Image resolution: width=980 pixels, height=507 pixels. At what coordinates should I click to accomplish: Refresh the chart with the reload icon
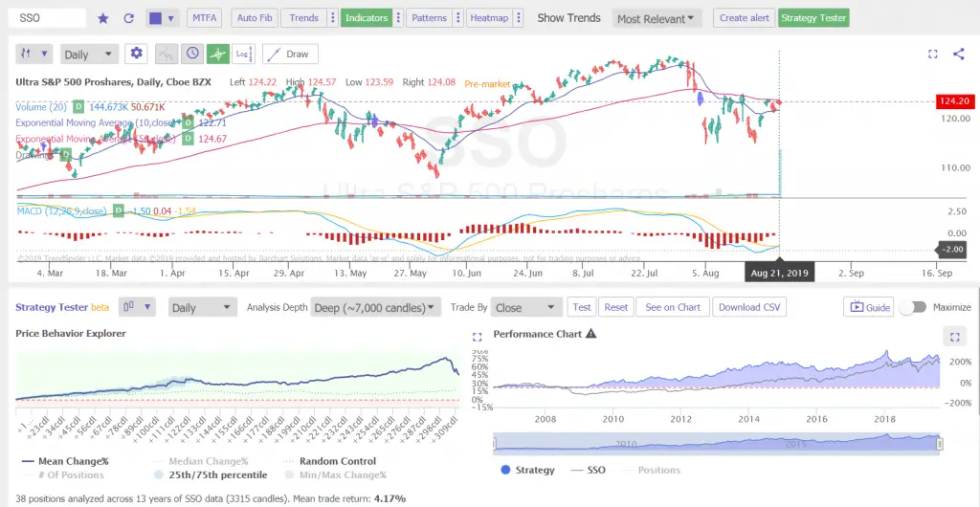pos(129,18)
